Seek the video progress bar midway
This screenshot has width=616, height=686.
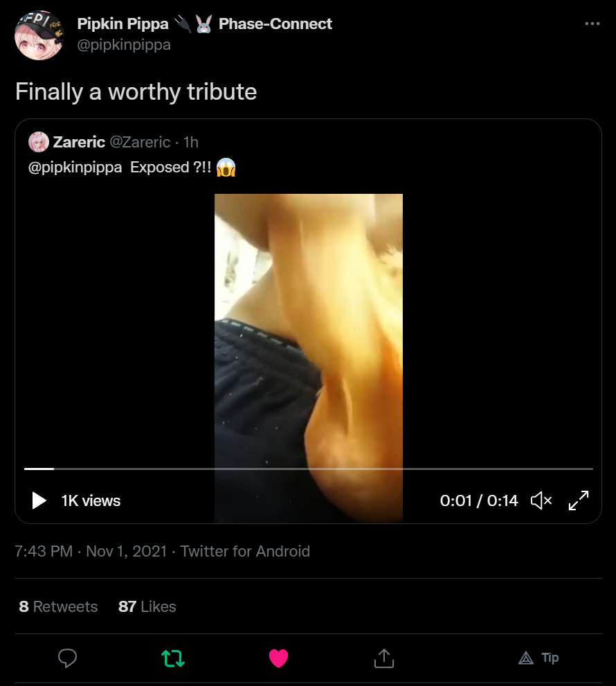point(309,469)
